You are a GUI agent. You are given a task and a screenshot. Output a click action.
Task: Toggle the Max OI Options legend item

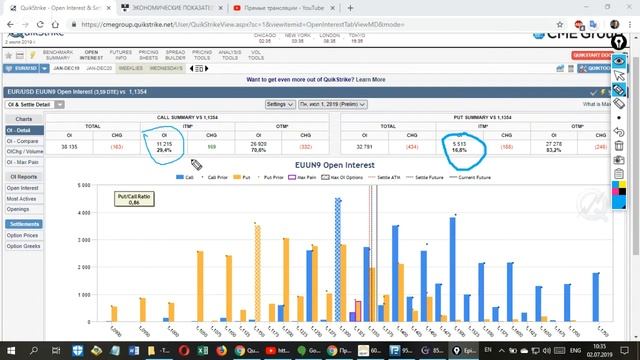(342, 178)
